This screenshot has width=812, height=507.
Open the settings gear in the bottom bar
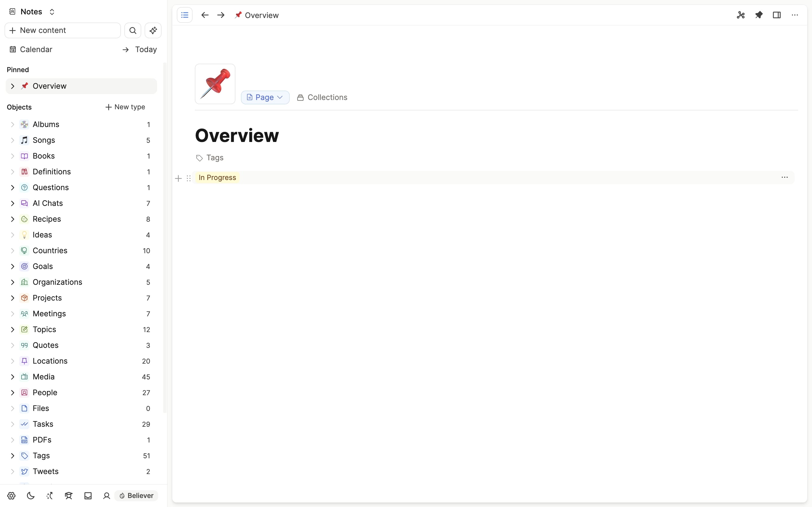coord(11,496)
